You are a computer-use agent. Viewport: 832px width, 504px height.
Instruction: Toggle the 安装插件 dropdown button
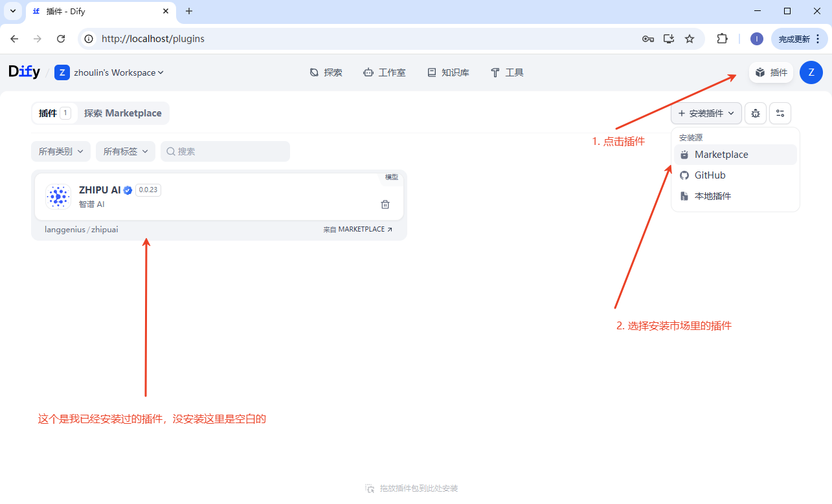(706, 113)
